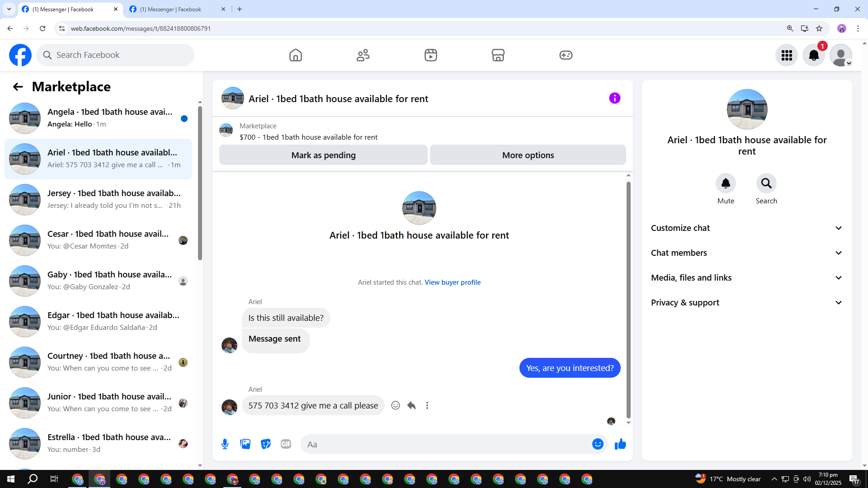Mute this Ariel conversation
The height and width of the screenshot is (488, 868).
pos(726,183)
